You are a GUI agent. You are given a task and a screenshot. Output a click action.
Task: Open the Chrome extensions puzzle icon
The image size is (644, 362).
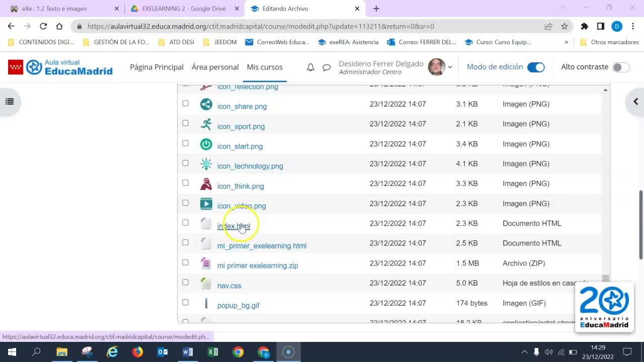584,26
